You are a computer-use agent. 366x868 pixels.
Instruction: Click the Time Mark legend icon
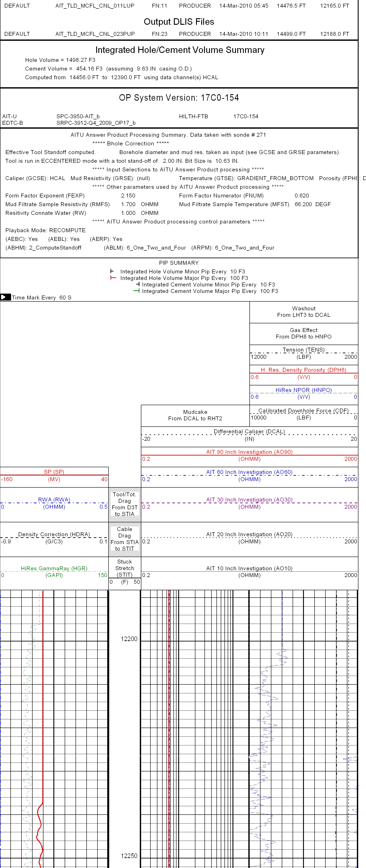(5, 297)
